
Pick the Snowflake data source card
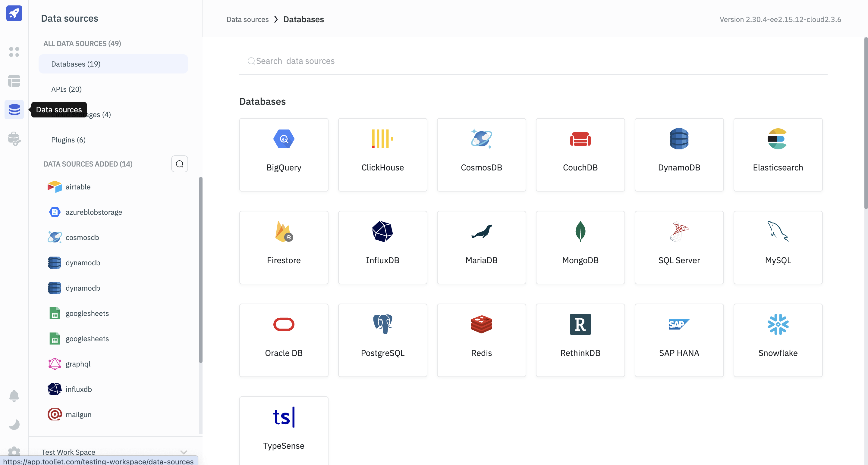coord(778,340)
